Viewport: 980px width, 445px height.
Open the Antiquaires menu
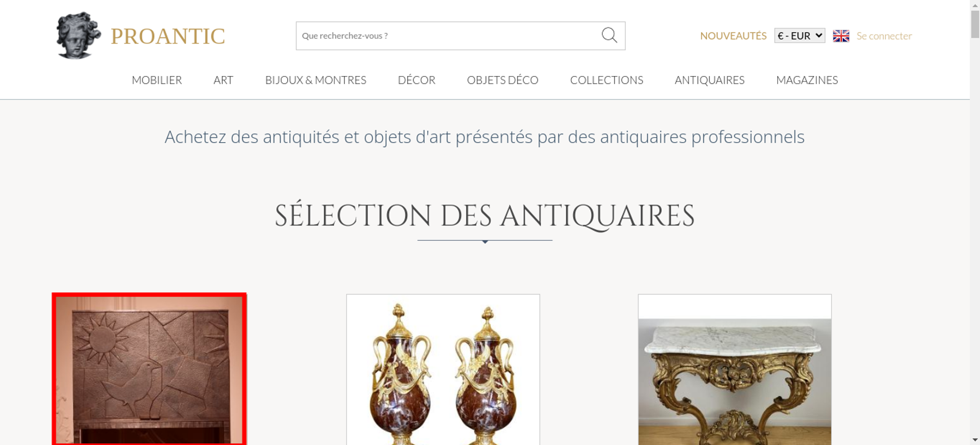point(710,80)
